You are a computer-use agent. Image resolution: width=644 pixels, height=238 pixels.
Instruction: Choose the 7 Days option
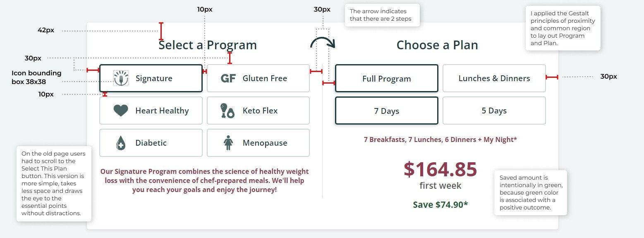pyautogui.click(x=387, y=111)
